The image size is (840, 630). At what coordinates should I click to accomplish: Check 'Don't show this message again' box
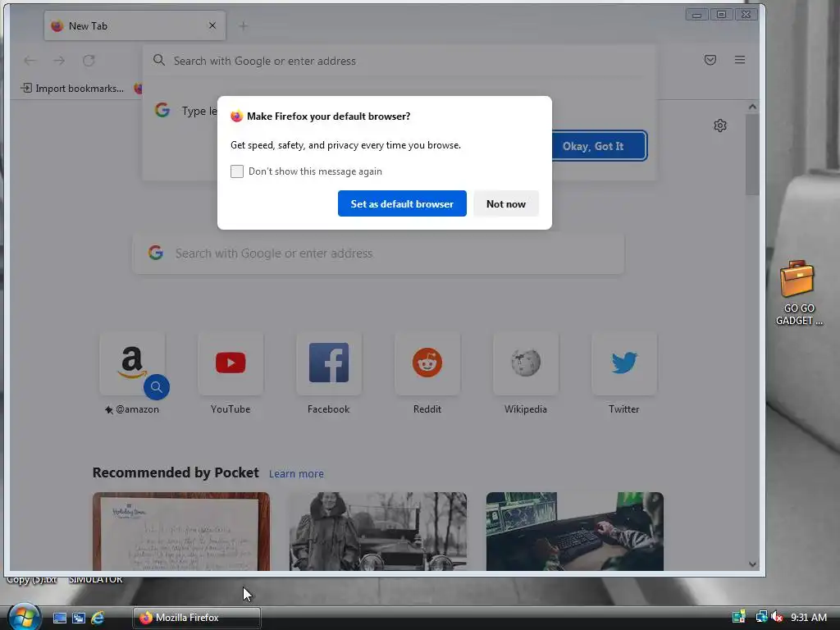click(237, 171)
